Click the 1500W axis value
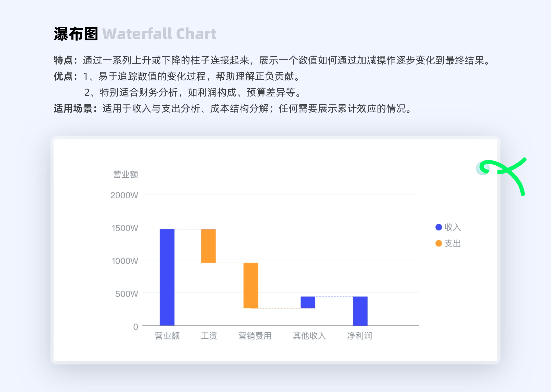551x392 pixels. [x=125, y=228]
